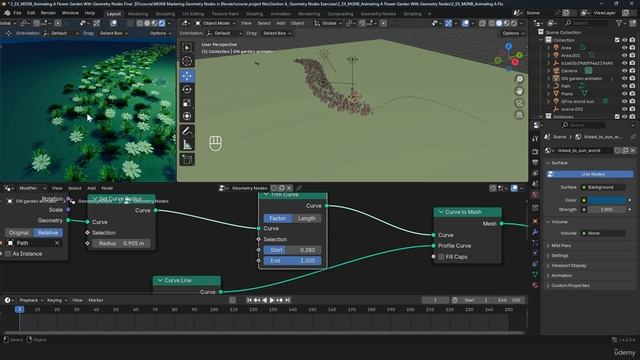Open the File menu

coord(18,13)
